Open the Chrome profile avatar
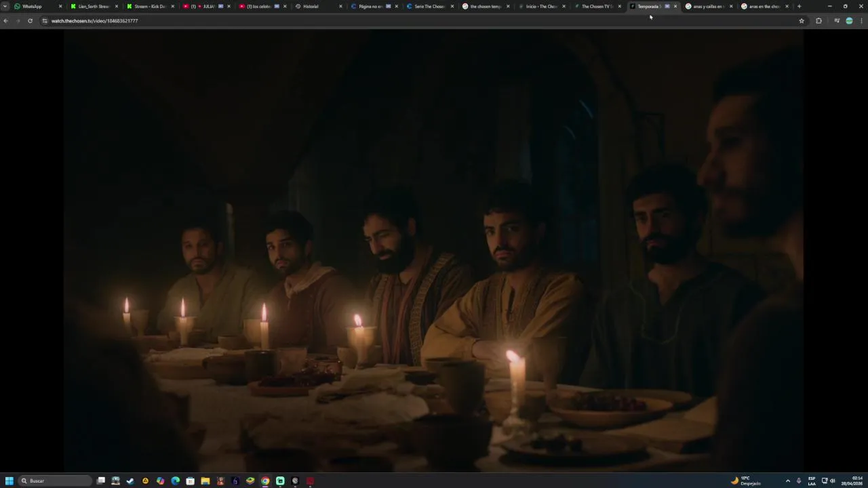Screen dimensions: 868x488 (849, 21)
